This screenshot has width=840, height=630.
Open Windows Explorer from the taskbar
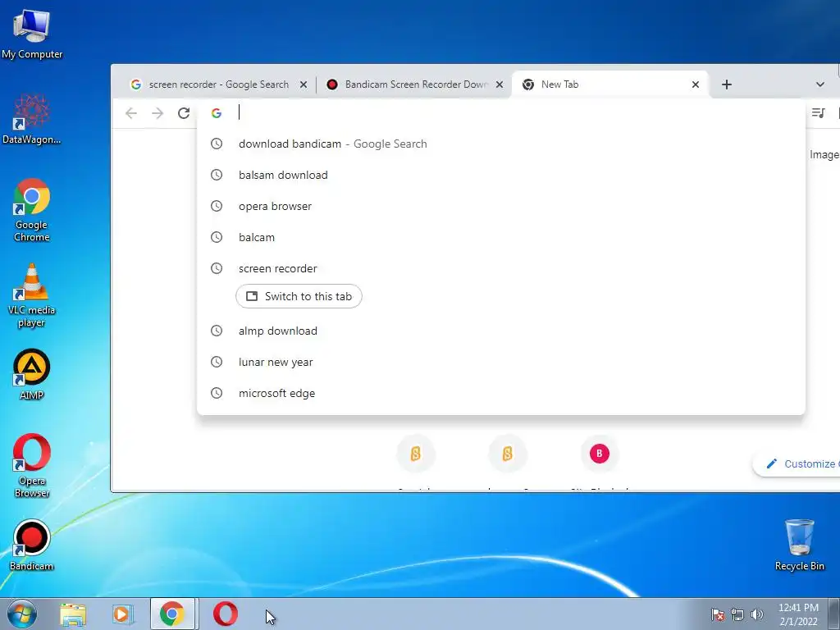[x=73, y=614]
